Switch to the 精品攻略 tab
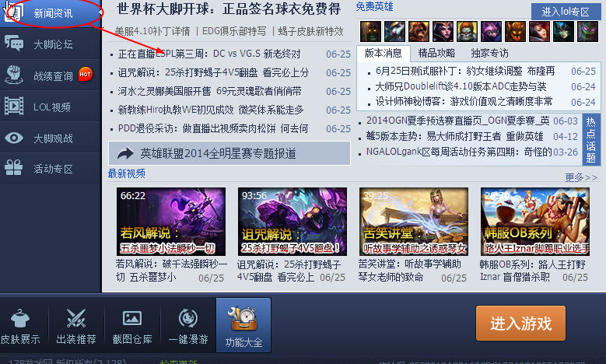This screenshot has width=606, height=364. (x=436, y=53)
